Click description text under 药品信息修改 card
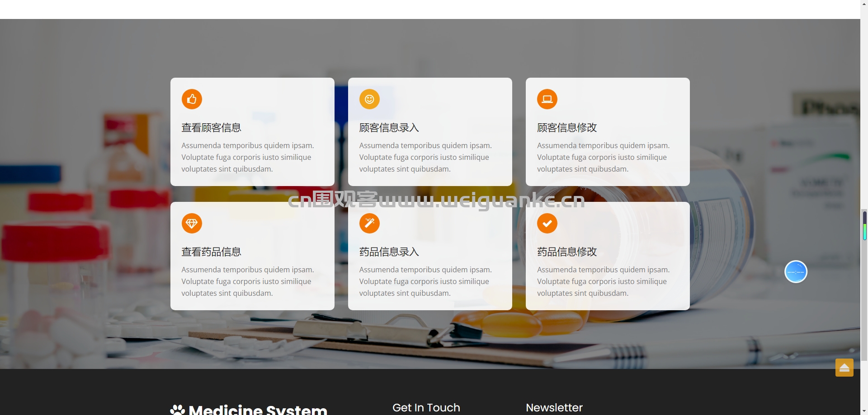Screen dimensions: 868x415 click(x=603, y=281)
